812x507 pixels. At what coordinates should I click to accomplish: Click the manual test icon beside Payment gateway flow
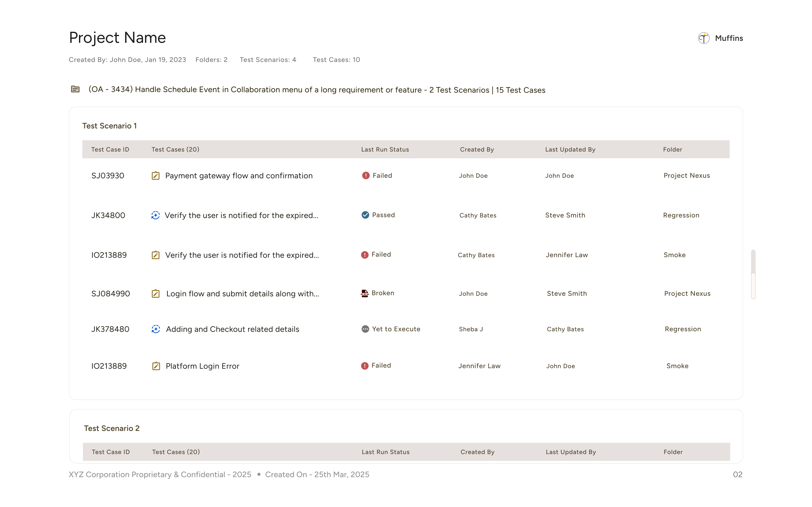[155, 175]
